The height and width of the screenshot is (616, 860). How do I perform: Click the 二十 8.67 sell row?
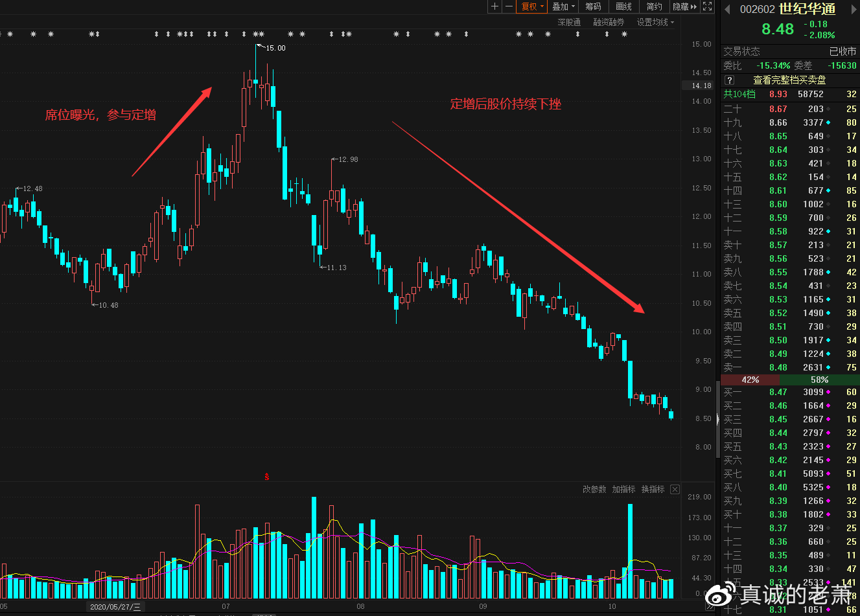[790, 109]
